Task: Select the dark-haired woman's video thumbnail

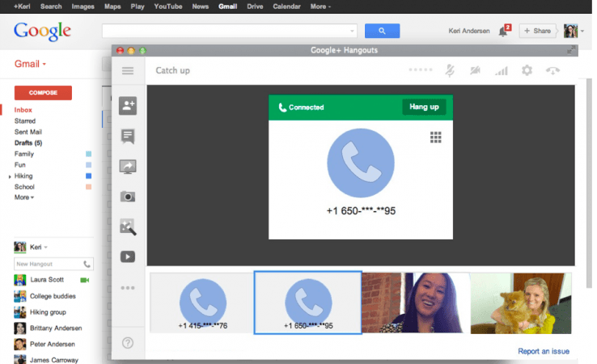Action: pos(416,303)
